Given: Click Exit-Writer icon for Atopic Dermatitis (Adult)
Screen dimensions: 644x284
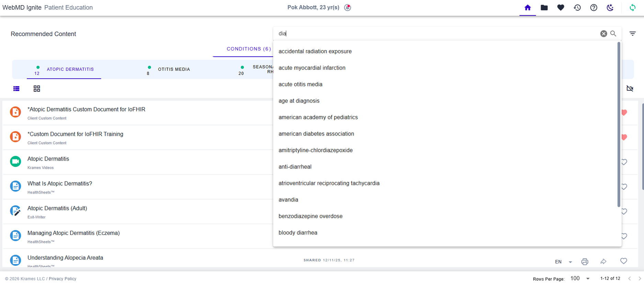Looking at the screenshot, I should point(15,211).
